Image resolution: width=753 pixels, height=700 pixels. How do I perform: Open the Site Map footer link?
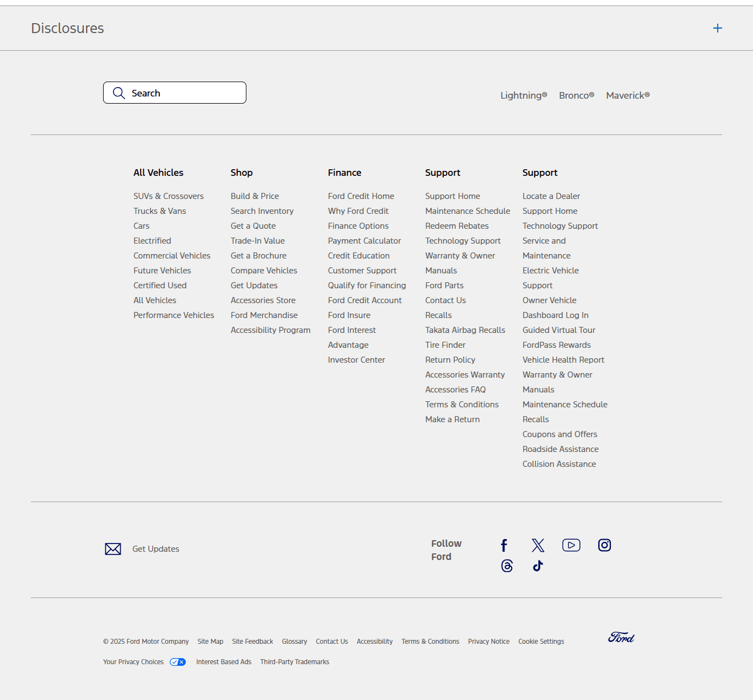(x=211, y=642)
